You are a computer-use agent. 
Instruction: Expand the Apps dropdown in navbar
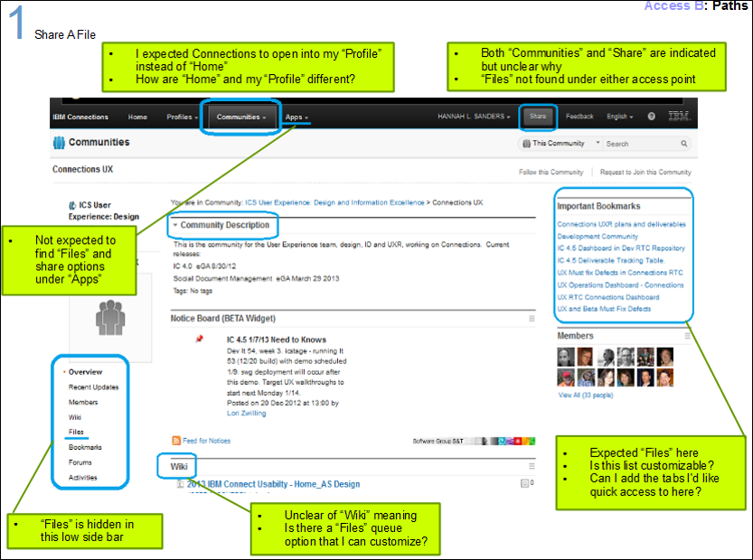point(296,117)
